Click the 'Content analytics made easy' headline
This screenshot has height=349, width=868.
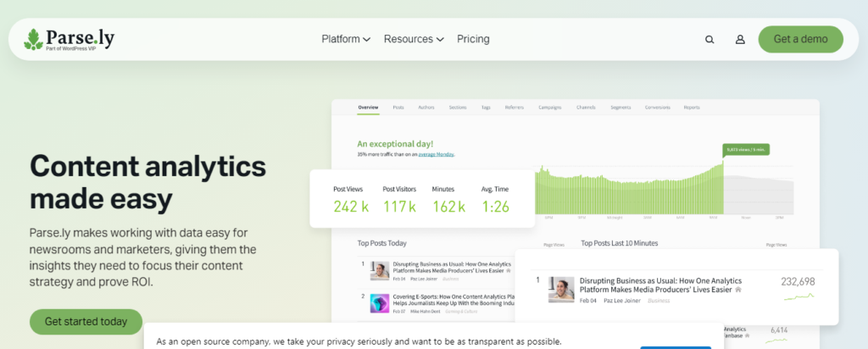tap(147, 182)
